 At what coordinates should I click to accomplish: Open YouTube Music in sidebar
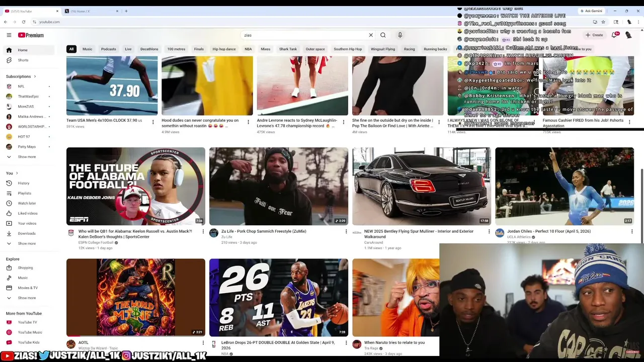click(x=30, y=332)
